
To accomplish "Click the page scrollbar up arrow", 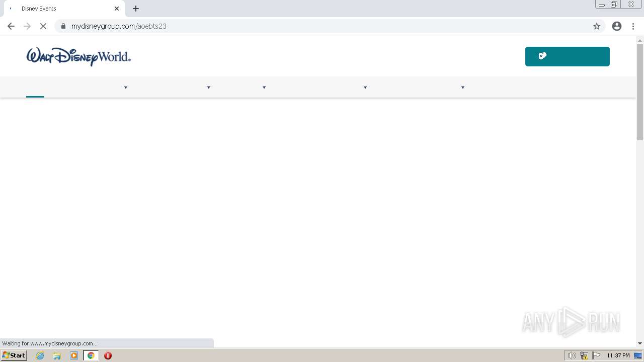I will pos(640,40).
